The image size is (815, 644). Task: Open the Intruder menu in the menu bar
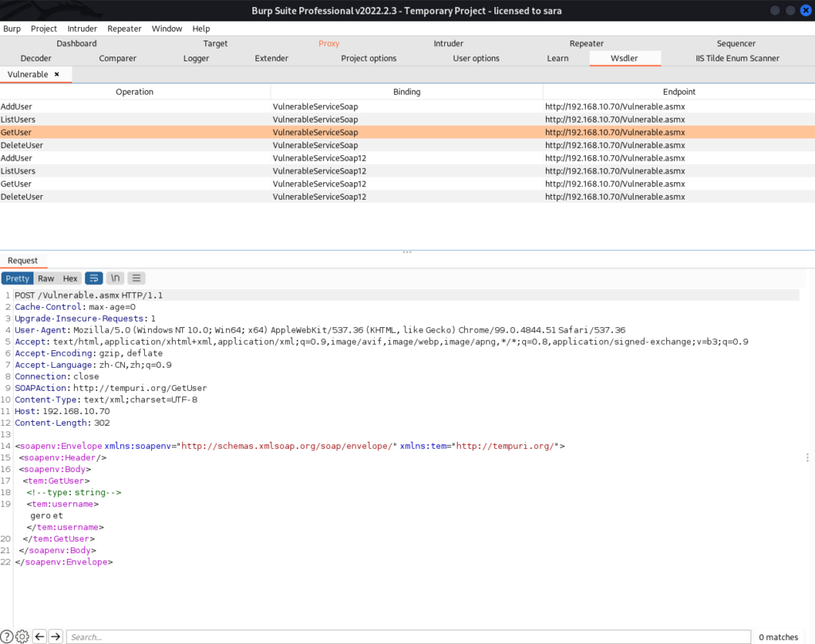[82, 29]
